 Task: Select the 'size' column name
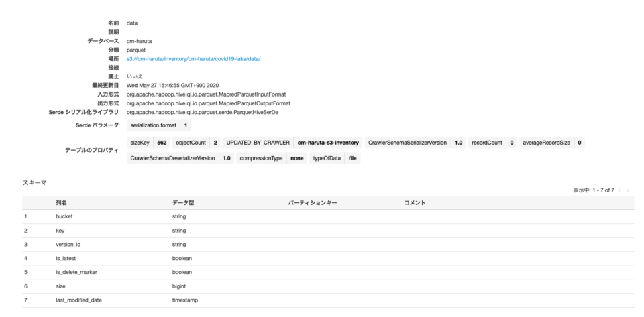pyautogui.click(x=60, y=286)
